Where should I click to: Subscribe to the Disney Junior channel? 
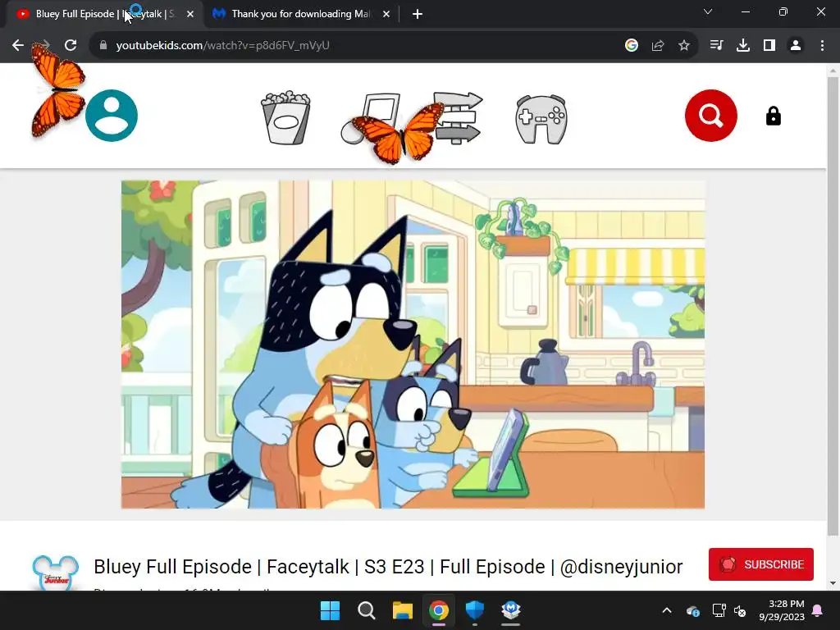[x=760, y=564]
